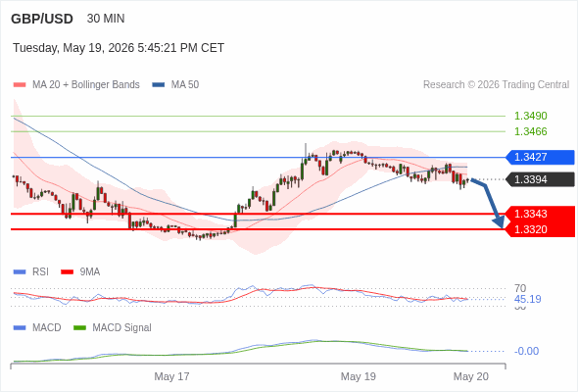
Task: Click the MA 20 + Bollinger Bands legend swatch
Action: (20, 85)
